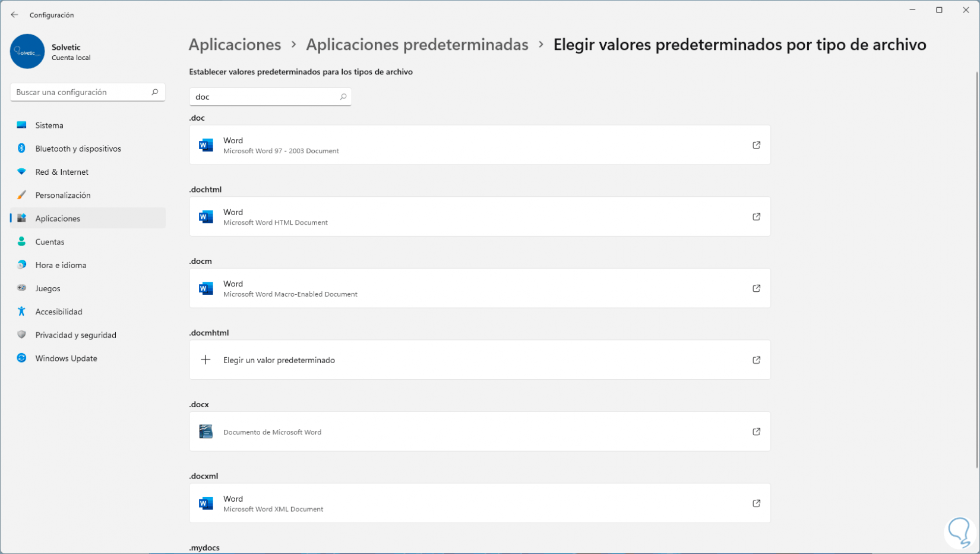Click the Juegos controller icon
Viewport: 980px width, 554px height.
[x=21, y=288]
